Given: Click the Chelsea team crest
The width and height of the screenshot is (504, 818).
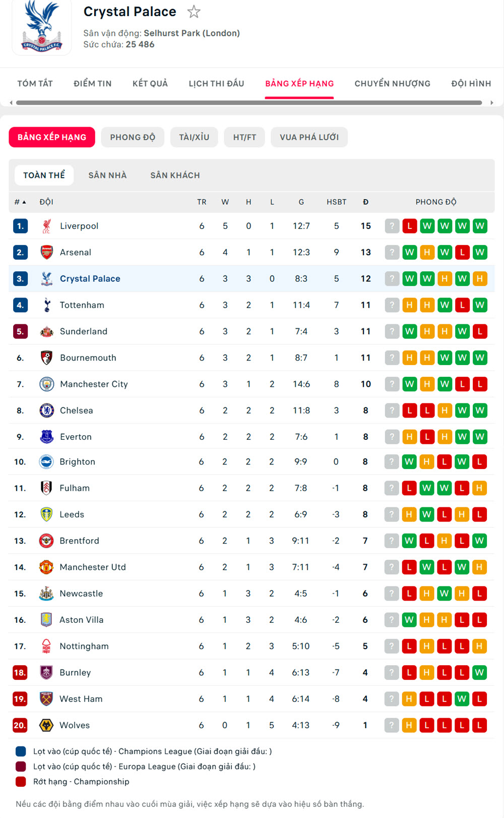Looking at the screenshot, I should coord(47,411).
